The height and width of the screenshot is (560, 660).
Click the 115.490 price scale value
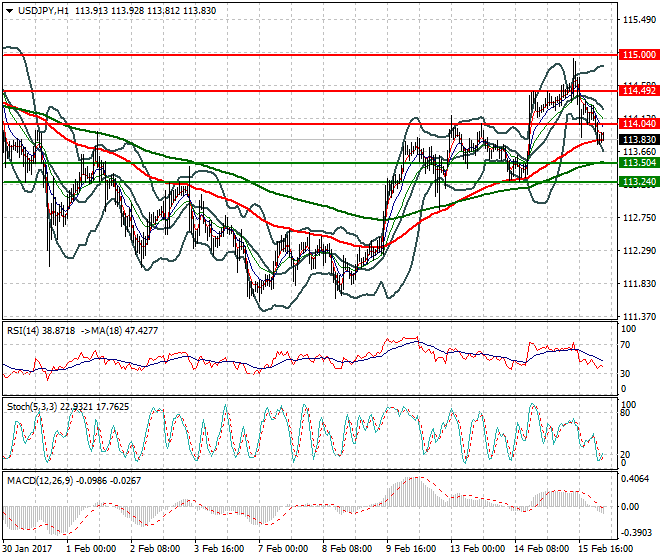coord(639,20)
